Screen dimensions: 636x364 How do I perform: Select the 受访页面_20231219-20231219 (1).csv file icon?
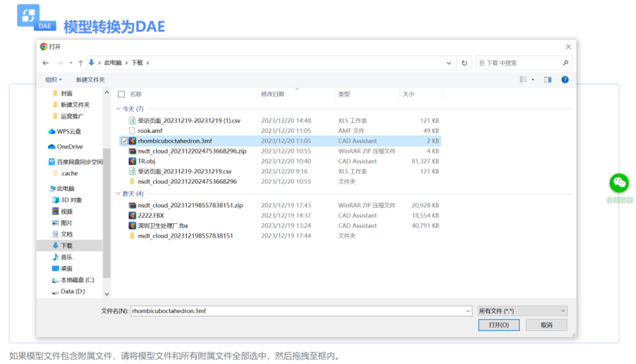tap(132, 120)
